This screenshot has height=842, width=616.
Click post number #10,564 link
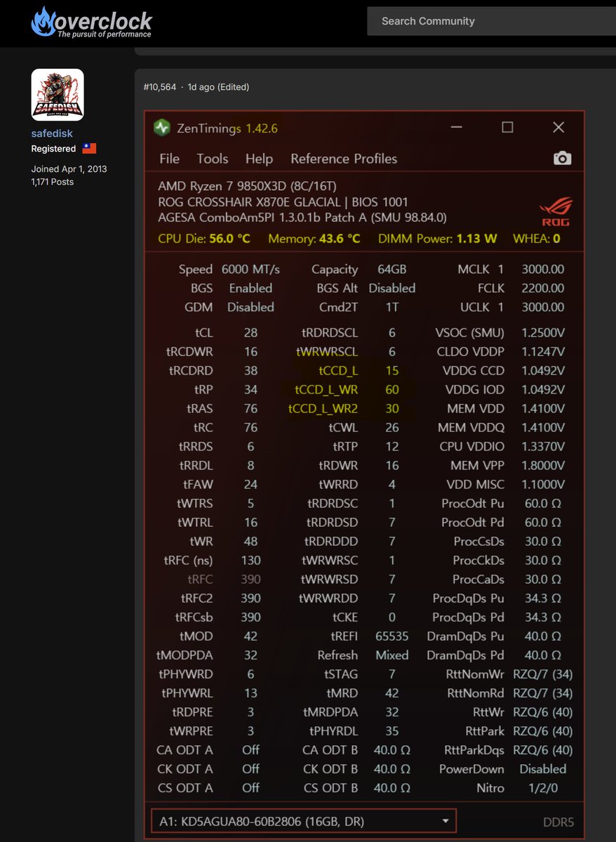tap(160, 87)
